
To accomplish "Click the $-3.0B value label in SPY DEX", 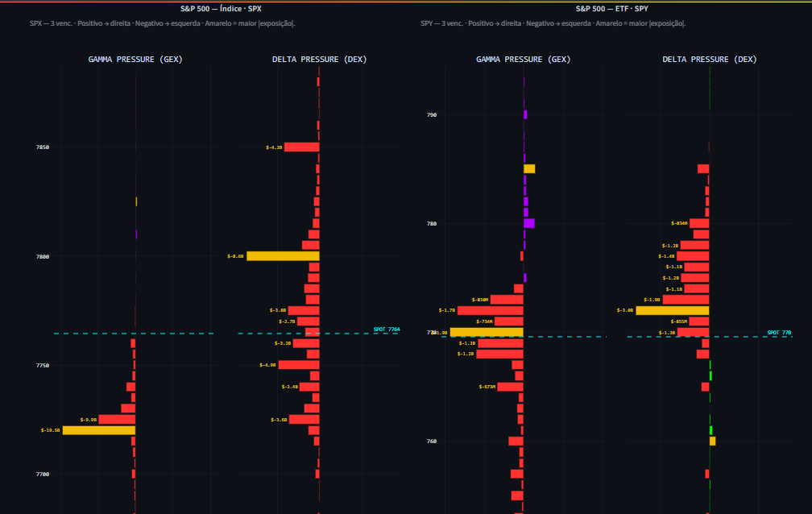I will (625, 310).
